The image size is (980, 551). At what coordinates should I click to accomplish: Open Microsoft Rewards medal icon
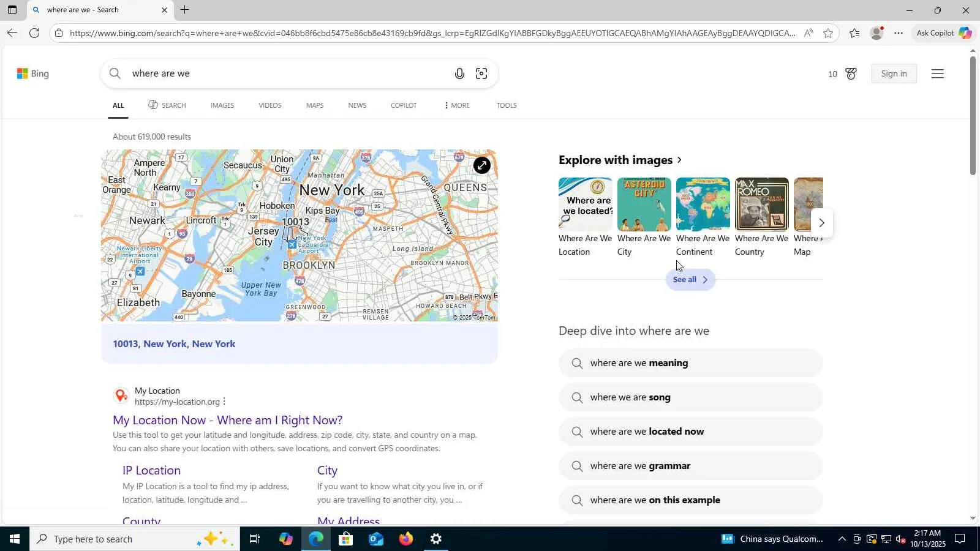pos(851,73)
